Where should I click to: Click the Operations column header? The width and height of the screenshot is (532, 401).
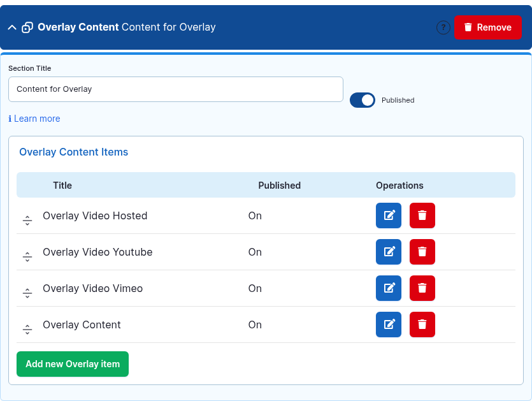399,186
